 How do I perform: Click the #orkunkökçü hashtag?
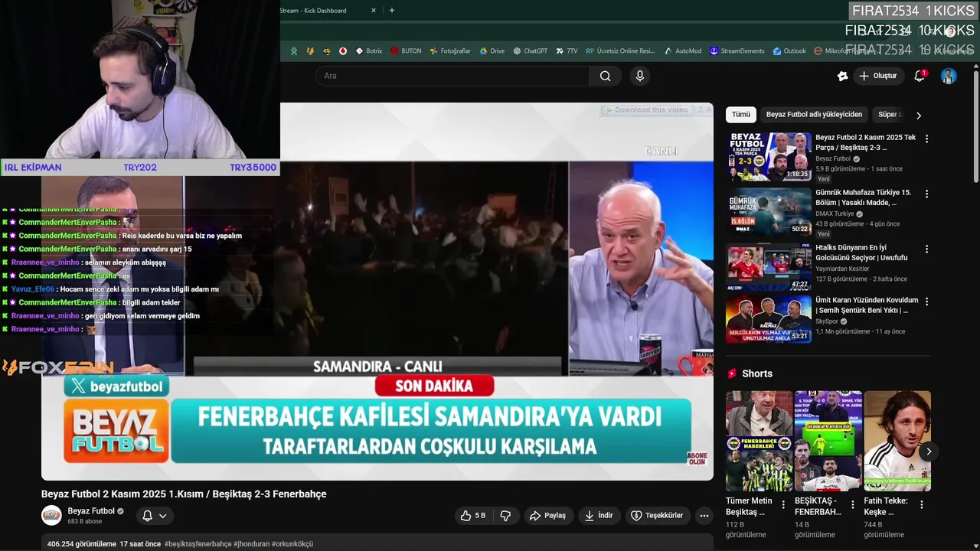[292, 544]
